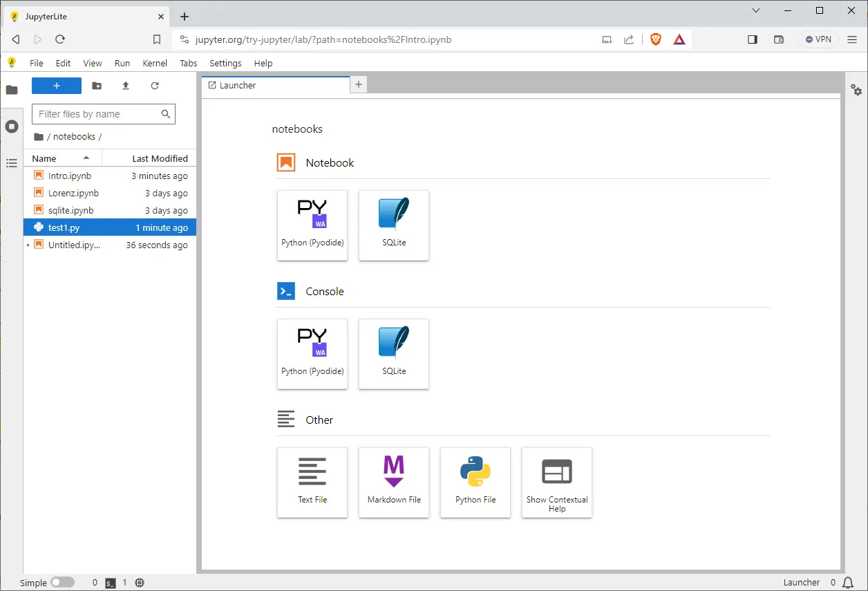Image resolution: width=868 pixels, height=591 pixels.
Task: Toggle the Simple mode switch
Action: tap(62, 583)
